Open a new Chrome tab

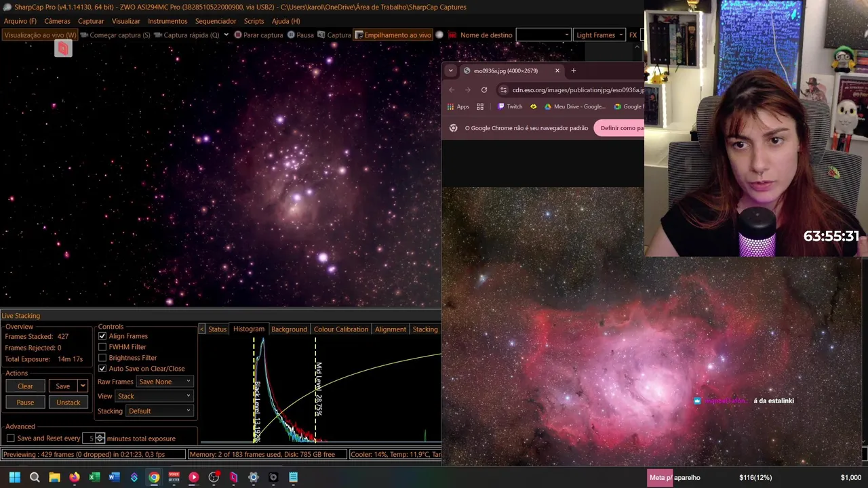573,70
